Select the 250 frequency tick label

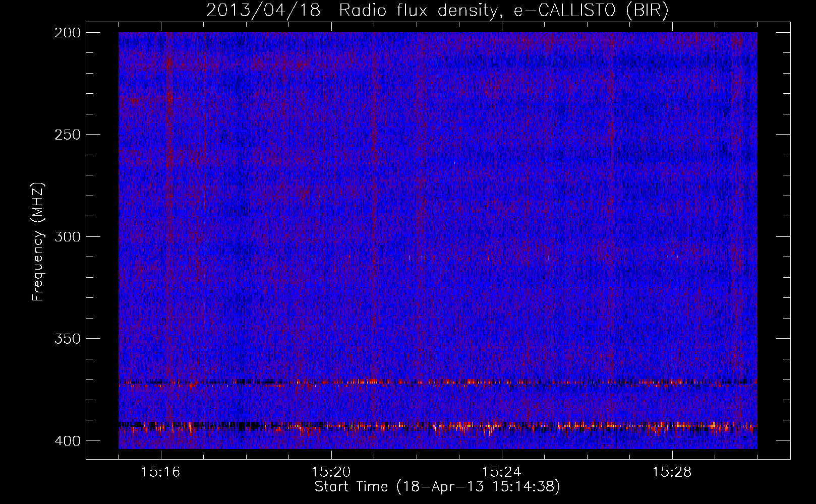pos(68,135)
